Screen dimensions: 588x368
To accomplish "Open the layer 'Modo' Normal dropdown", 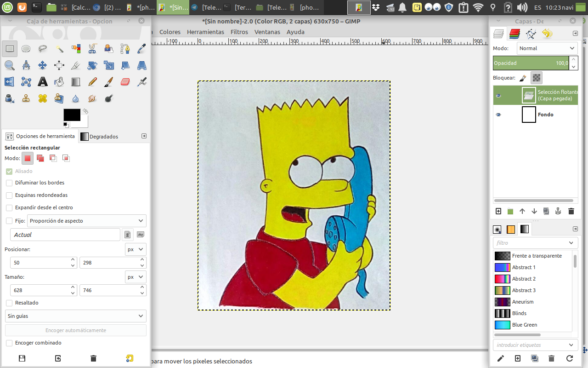I will pos(547,48).
